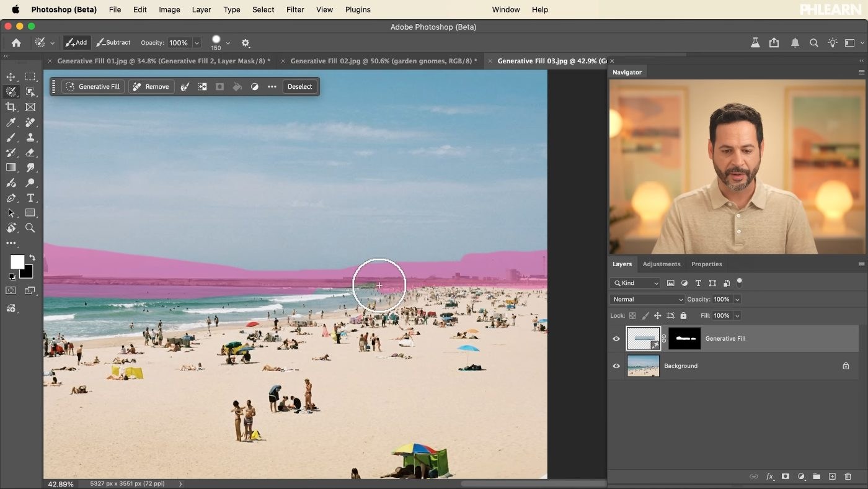
Task: Open the Window menu
Action: tap(506, 9)
